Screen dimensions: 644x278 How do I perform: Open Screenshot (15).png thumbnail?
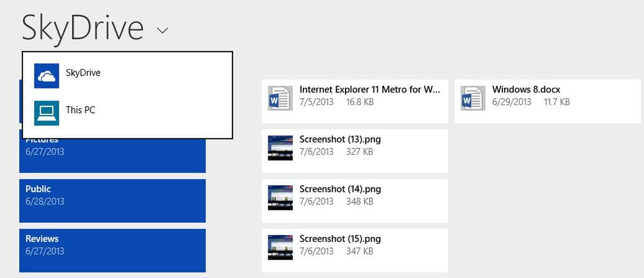click(x=280, y=247)
